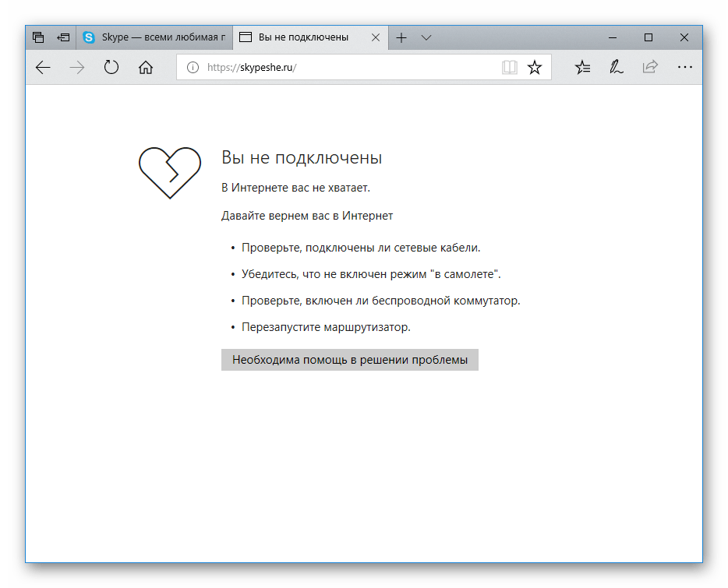Open the tabs you've set aside icon
The image size is (728, 588).
click(38, 37)
